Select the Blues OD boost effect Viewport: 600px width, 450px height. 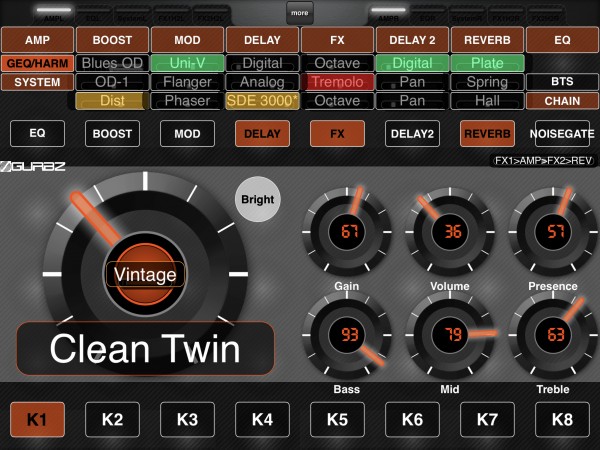[112, 63]
